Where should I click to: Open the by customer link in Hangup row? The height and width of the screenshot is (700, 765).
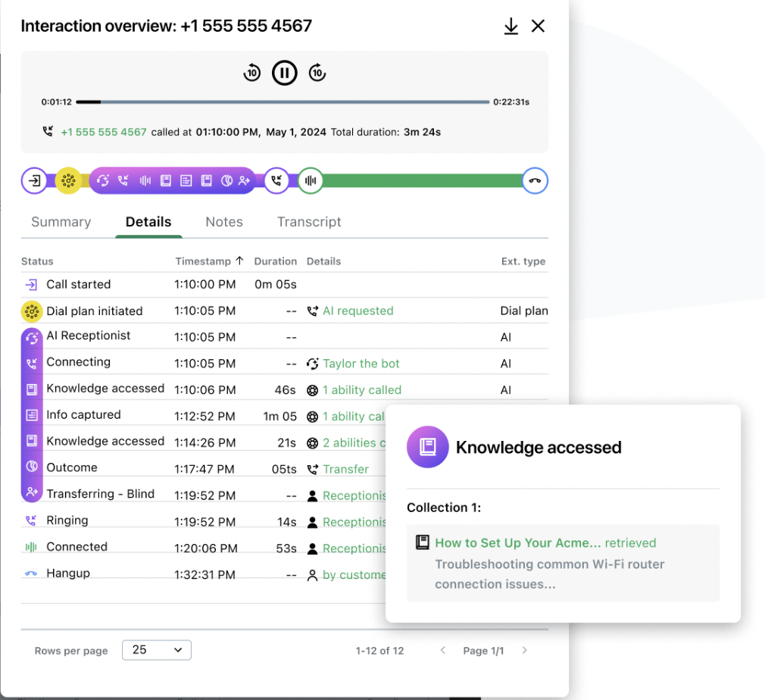coord(354,575)
